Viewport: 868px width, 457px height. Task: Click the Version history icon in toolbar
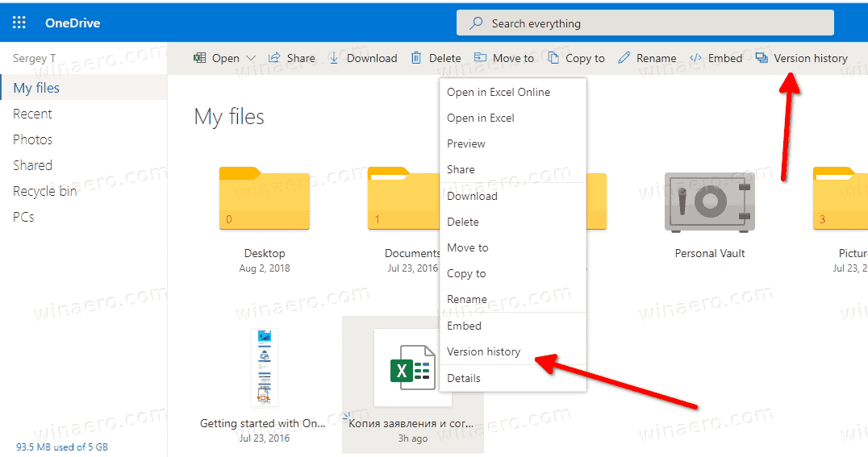(x=762, y=57)
